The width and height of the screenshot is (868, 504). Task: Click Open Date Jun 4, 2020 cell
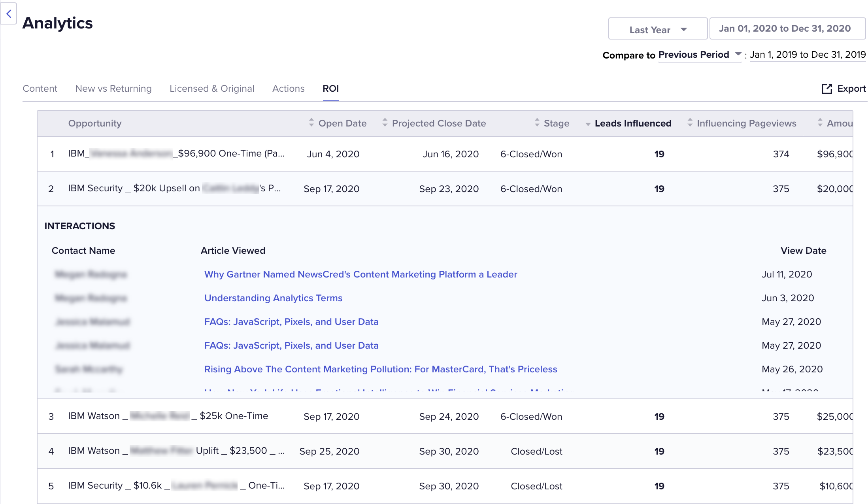[333, 154]
